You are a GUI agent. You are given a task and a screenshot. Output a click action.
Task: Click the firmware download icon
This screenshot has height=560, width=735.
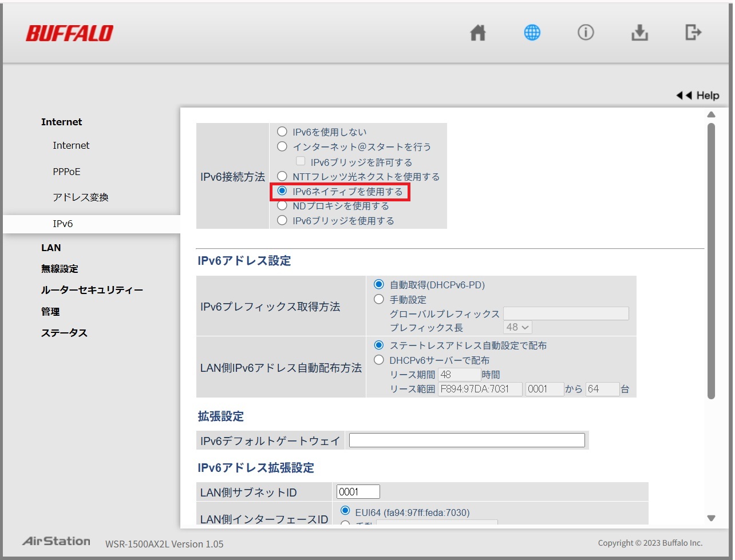tap(639, 33)
